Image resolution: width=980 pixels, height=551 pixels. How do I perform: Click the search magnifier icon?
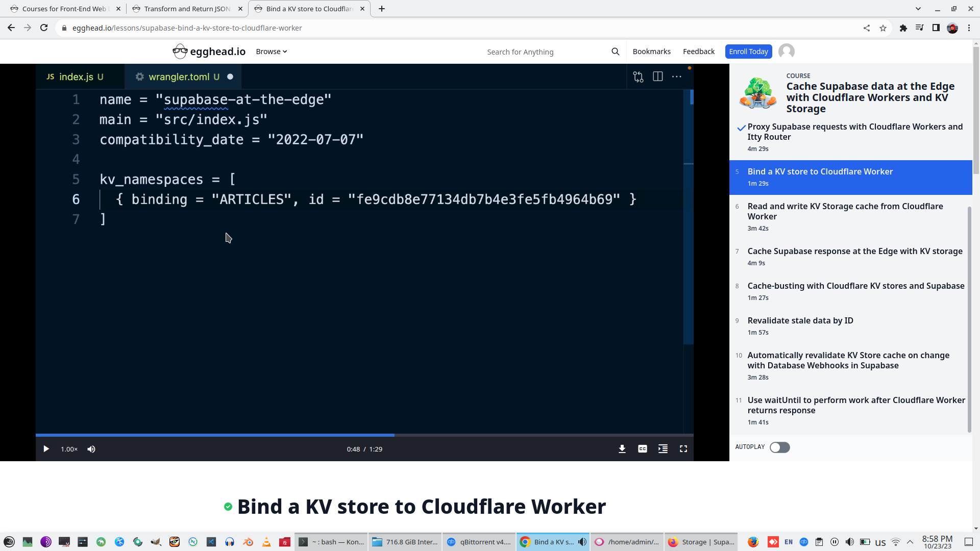(615, 52)
